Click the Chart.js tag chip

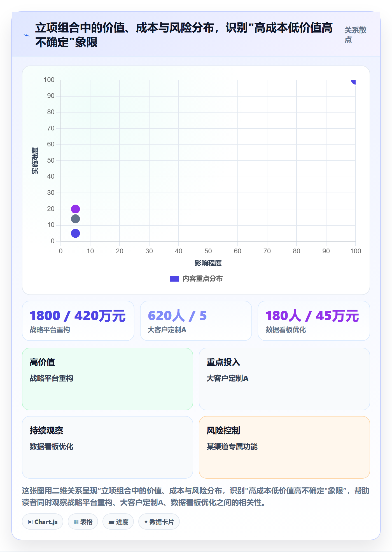click(x=43, y=522)
